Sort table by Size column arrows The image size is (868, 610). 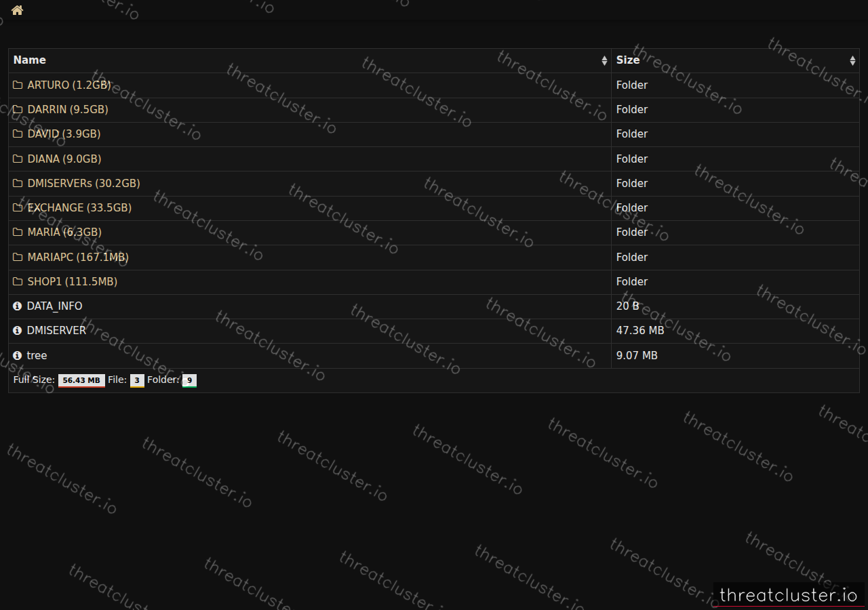point(852,60)
